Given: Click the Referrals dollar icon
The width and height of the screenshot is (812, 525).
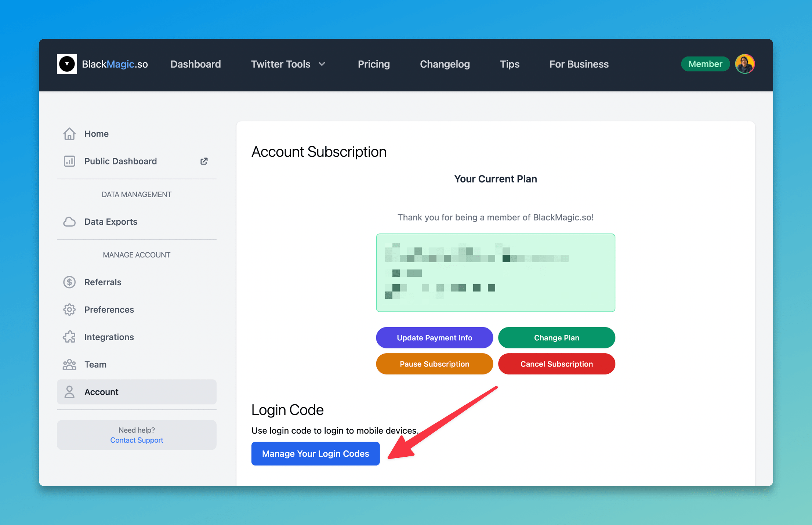Looking at the screenshot, I should (x=69, y=282).
